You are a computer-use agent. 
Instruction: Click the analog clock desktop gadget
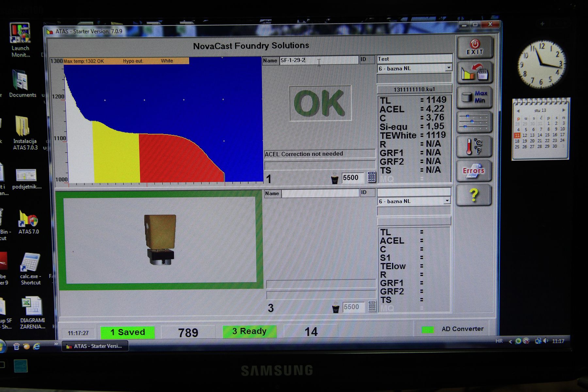pos(542,64)
